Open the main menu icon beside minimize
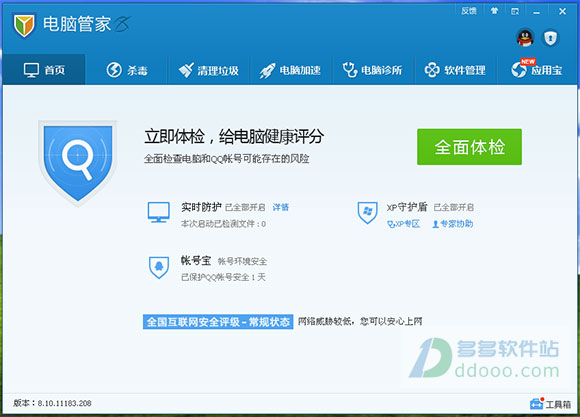This screenshot has width=580, height=417. [515, 11]
